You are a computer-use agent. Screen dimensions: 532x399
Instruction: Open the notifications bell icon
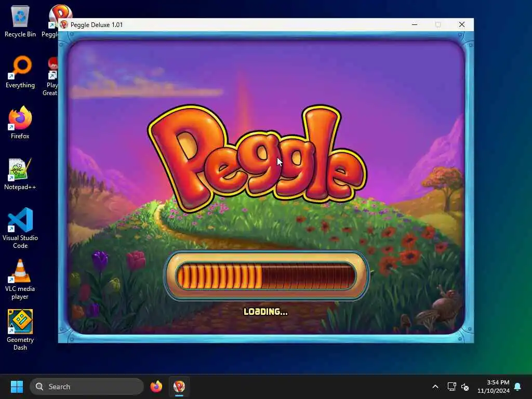(x=518, y=387)
